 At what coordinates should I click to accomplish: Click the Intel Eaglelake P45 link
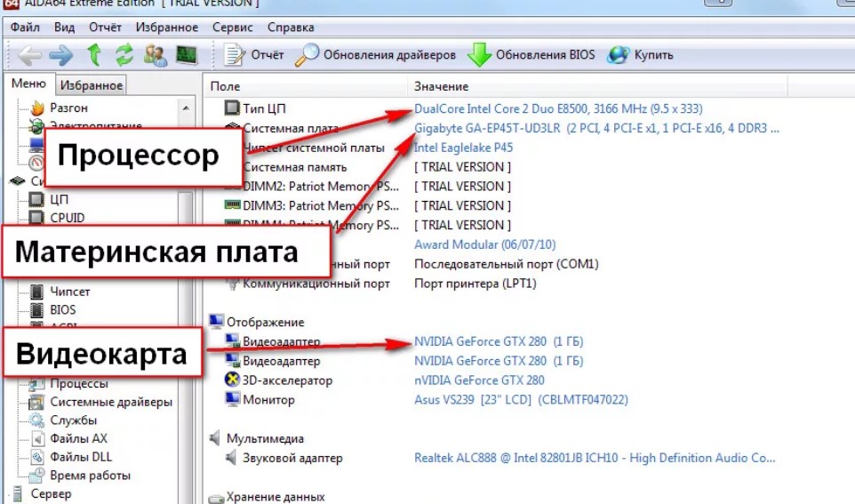click(463, 148)
